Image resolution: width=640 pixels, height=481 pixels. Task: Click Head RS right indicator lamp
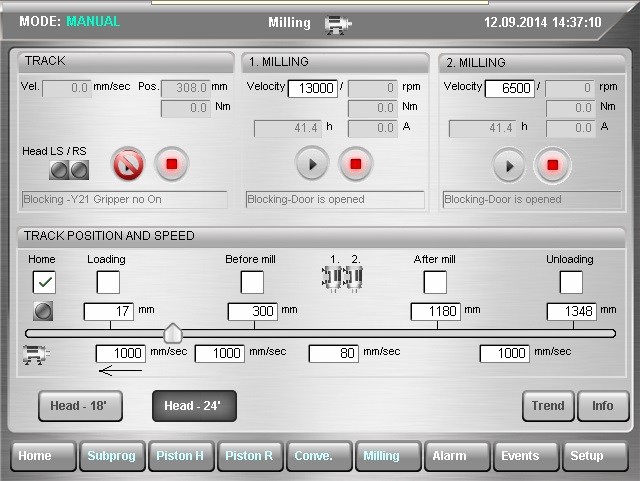pos(79,170)
